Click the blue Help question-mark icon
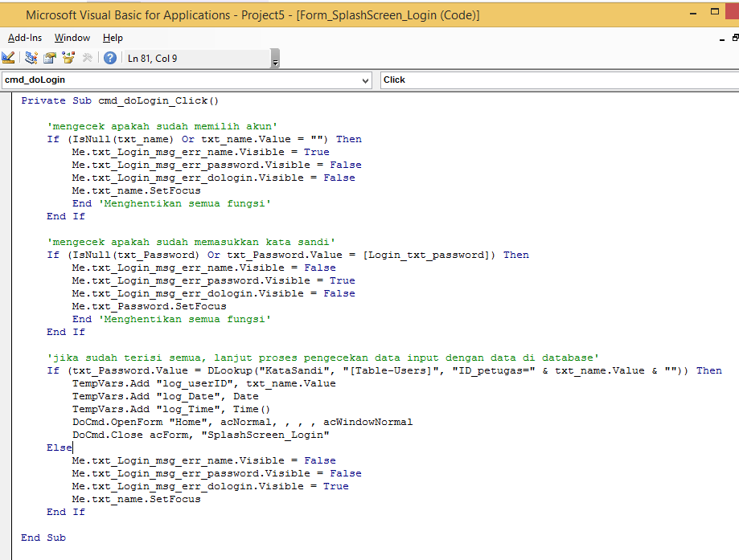This screenshot has width=739, height=560. (109, 57)
